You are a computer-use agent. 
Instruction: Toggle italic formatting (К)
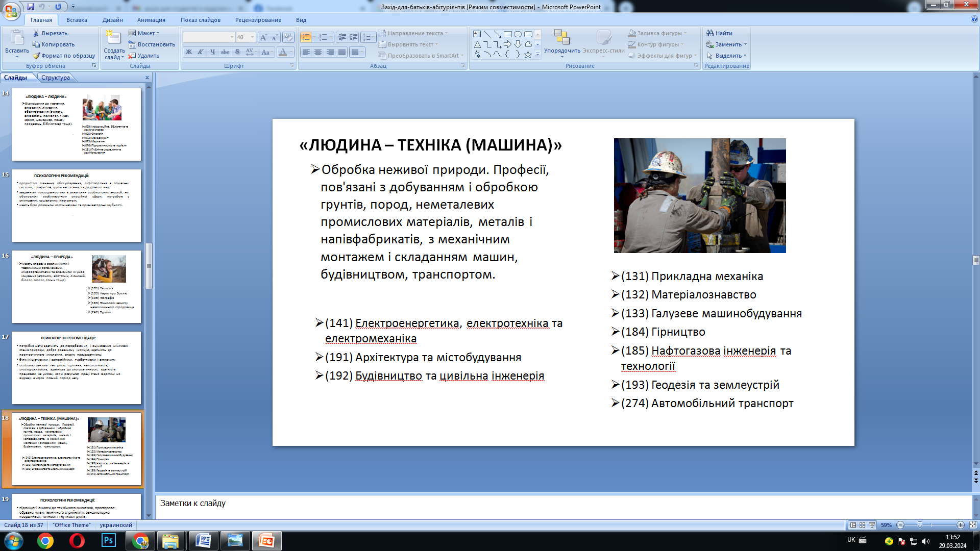(x=201, y=52)
